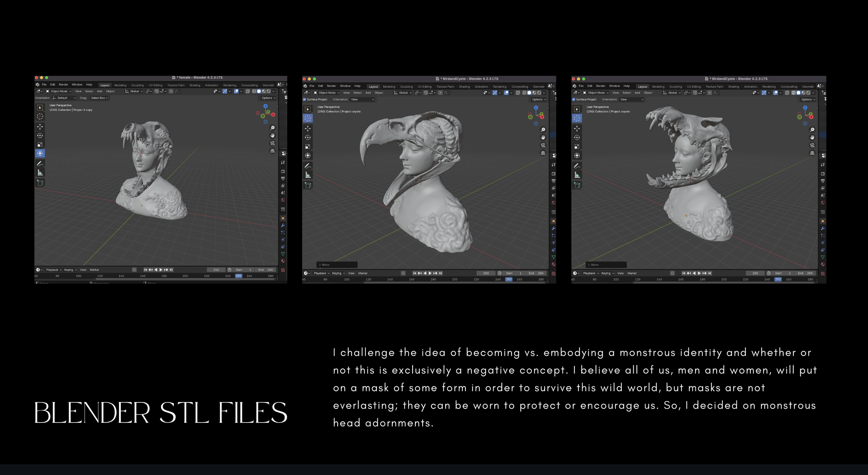Uncheck Surface Project in the bird-skull window
The height and width of the screenshot is (475, 868).
[304, 99]
